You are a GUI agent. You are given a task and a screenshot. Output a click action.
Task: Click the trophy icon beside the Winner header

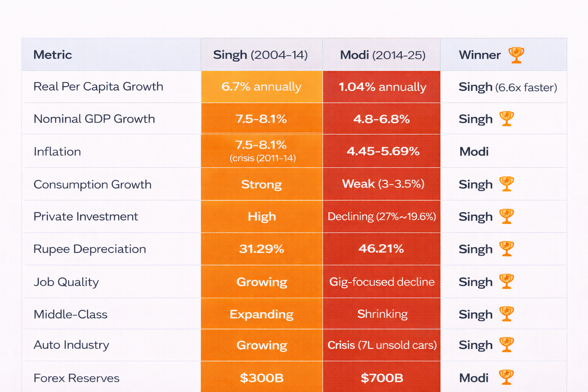(x=516, y=55)
